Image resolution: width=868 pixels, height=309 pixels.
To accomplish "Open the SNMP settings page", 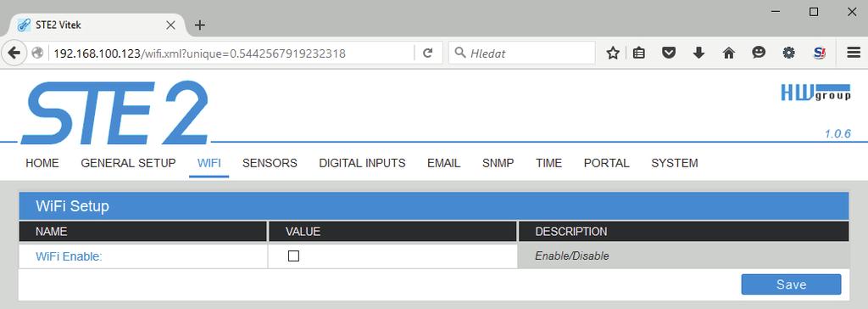I will 498,163.
